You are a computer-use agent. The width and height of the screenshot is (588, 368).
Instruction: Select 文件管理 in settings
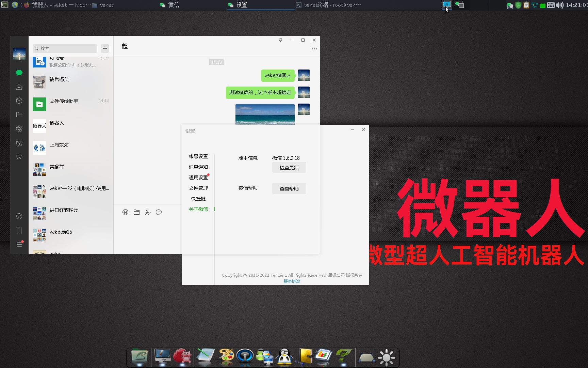coord(198,188)
